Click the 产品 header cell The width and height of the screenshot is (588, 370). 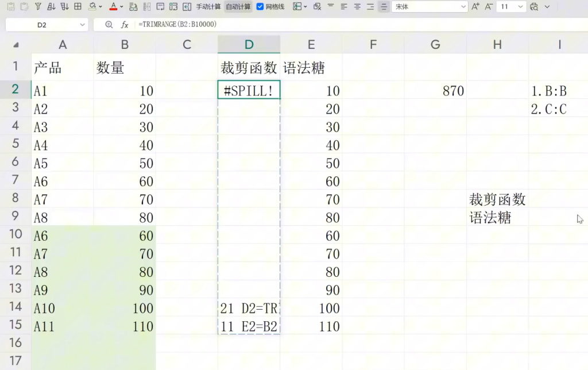[x=63, y=68]
